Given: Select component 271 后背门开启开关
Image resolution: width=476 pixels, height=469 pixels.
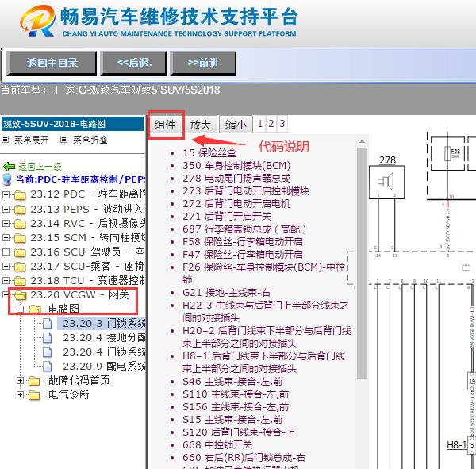Looking at the screenshot, I should click(227, 217).
